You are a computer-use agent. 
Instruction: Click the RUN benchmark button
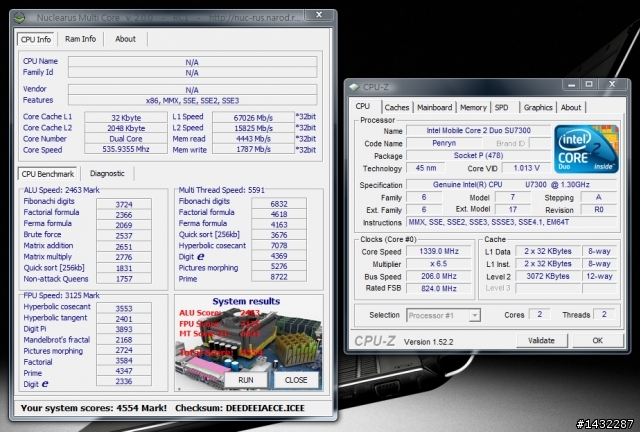coord(246,380)
